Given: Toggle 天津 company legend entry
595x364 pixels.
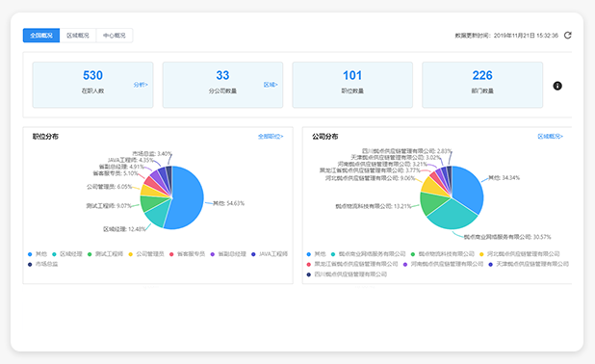Looking at the screenshot, I should [529, 264].
